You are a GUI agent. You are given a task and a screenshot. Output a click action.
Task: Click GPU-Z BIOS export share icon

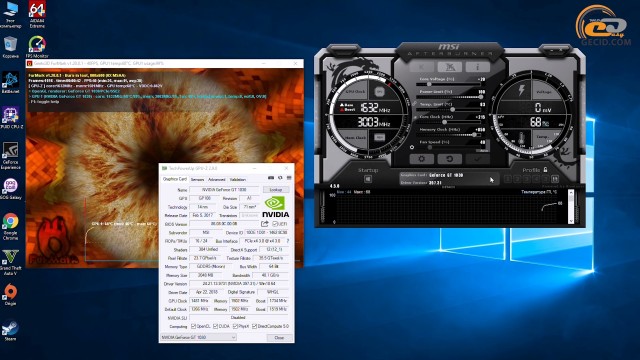(264, 224)
